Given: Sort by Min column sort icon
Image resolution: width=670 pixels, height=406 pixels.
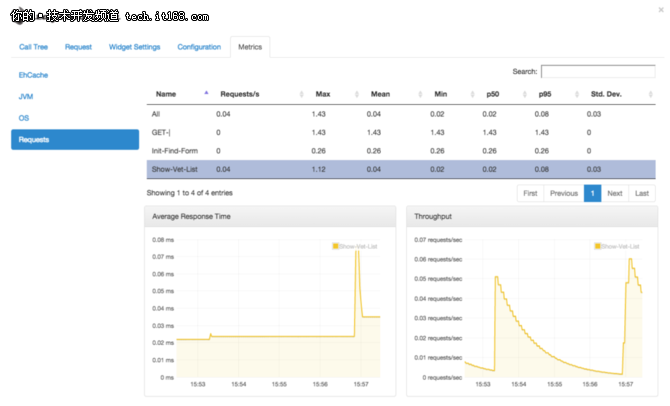Looking at the screenshot, I should [472, 94].
